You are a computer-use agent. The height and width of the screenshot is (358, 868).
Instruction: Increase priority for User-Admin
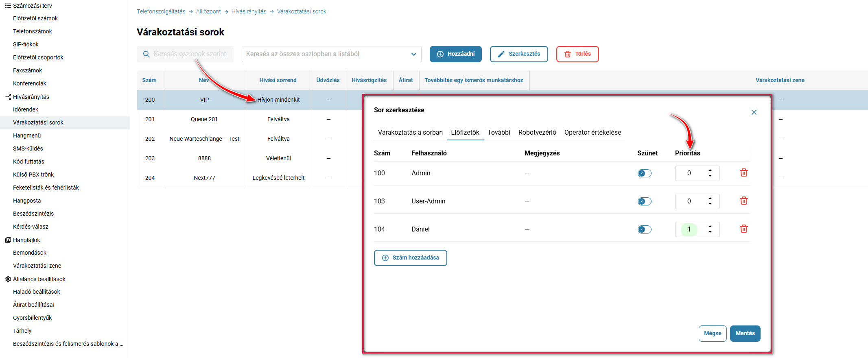710,198
